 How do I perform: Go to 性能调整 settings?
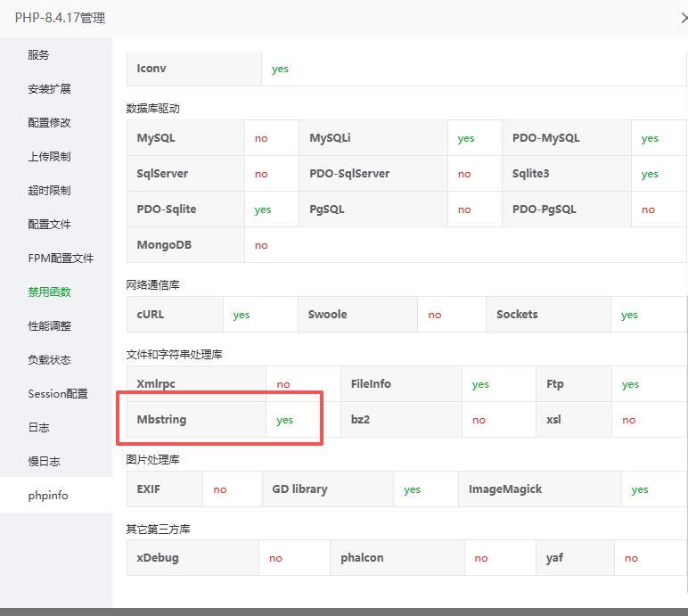pyautogui.click(x=49, y=326)
